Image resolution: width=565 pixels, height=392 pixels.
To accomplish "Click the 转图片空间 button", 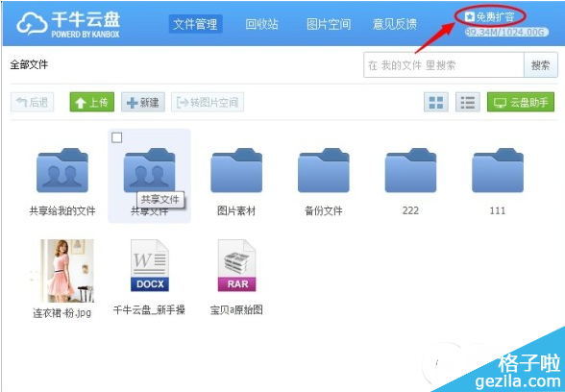I will [208, 102].
